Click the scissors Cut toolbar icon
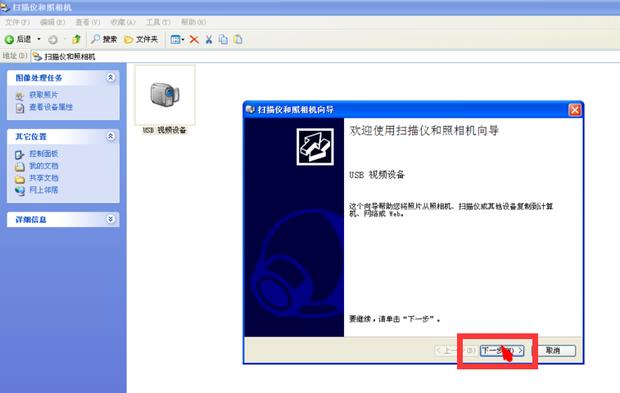 (x=209, y=40)
